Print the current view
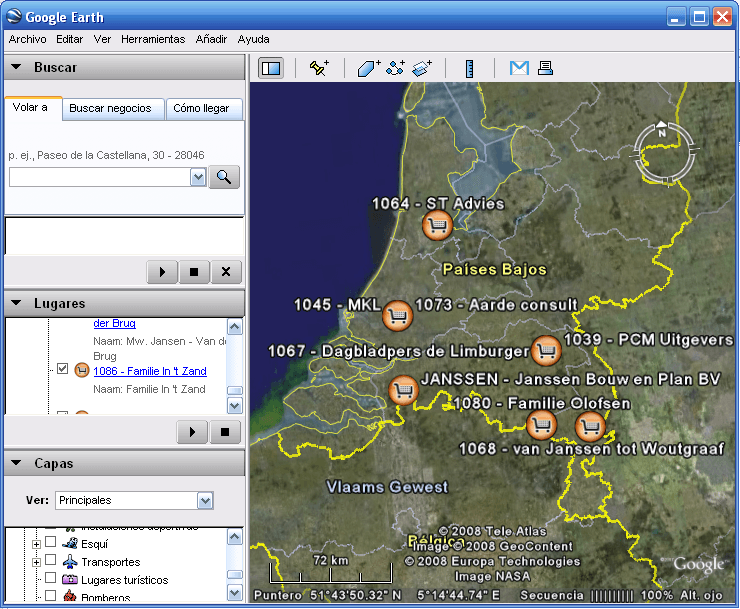 pos(545,68)
